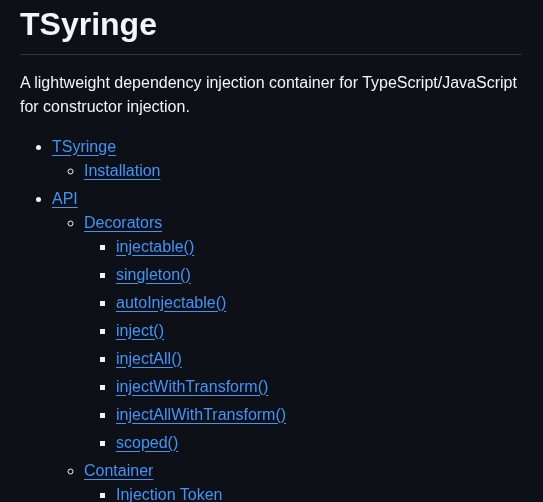The image size is (543, 502).
Task: Go to the scoped() decorator
Action: point(147,443)
